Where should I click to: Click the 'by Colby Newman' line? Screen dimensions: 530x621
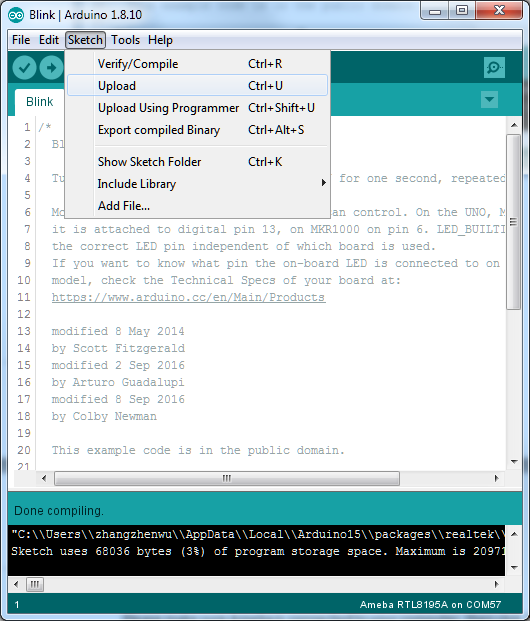click(x=104, y=416)
